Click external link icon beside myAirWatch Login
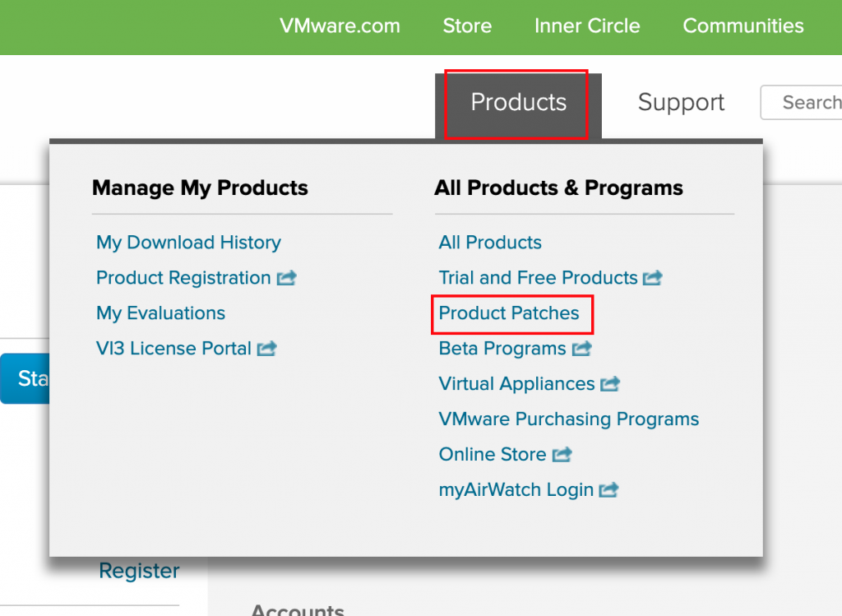 (608, 491)
